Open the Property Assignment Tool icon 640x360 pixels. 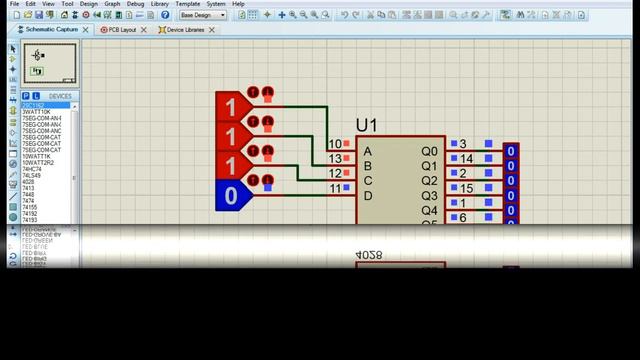pos(531,15)
